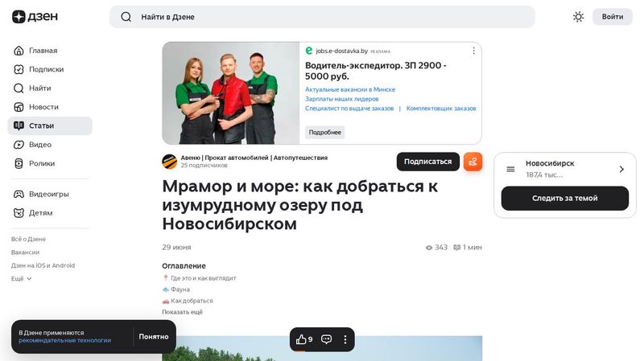Open Подписки in the sidebar
Viewport: 644px width, 361px height.
point(46,69)
